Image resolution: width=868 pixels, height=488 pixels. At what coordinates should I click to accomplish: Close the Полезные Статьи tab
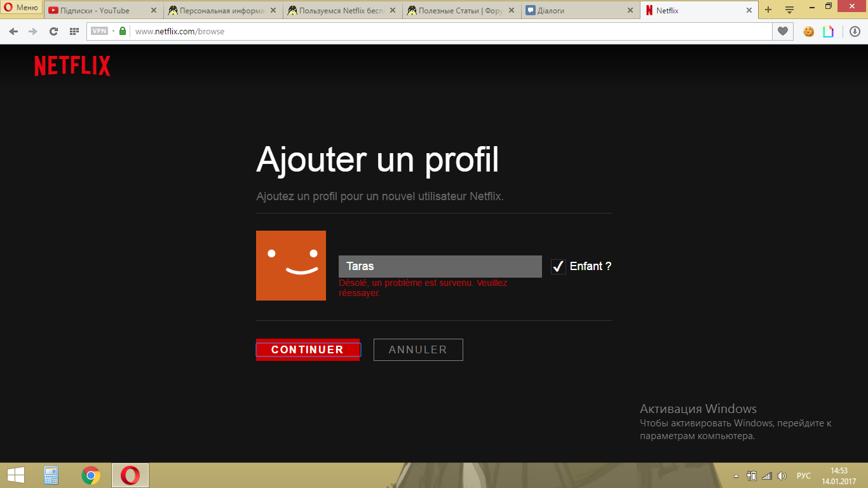pos(512,10)
